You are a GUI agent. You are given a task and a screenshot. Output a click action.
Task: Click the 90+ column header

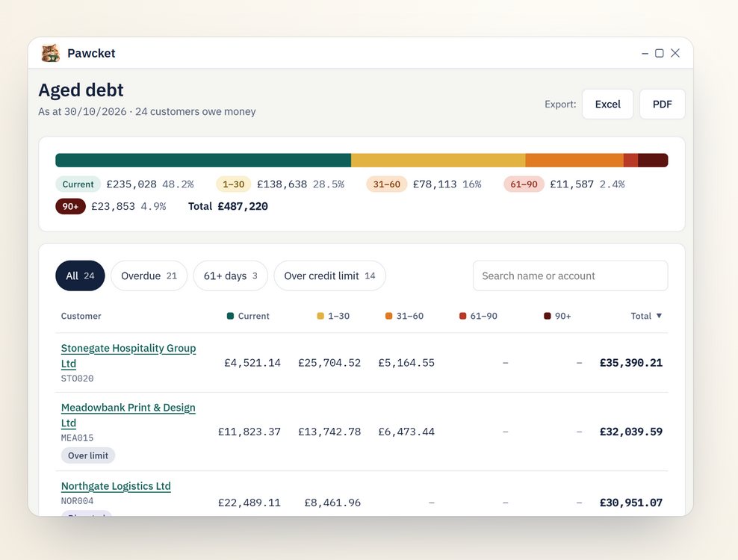point(557,317)
